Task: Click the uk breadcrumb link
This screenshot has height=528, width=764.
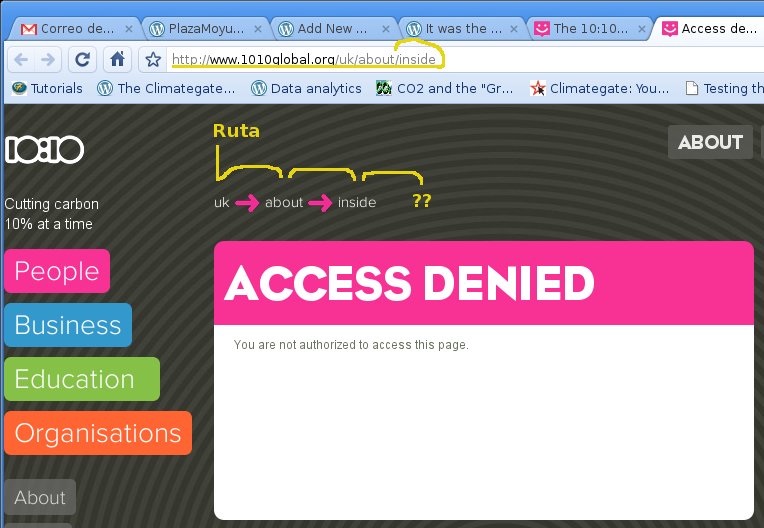Action: (x=222, y=203)
